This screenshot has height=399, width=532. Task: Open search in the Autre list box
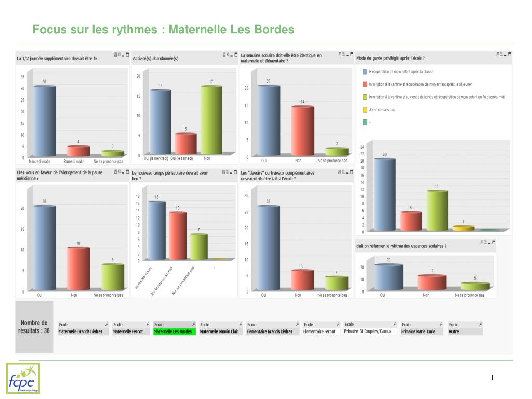click(x=481, y=324)
